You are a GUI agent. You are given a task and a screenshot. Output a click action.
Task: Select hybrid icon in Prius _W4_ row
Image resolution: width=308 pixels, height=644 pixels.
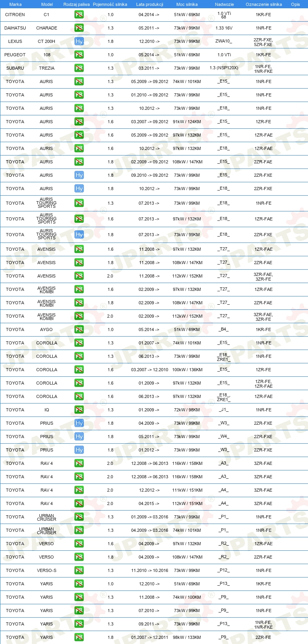pos(79,437)
